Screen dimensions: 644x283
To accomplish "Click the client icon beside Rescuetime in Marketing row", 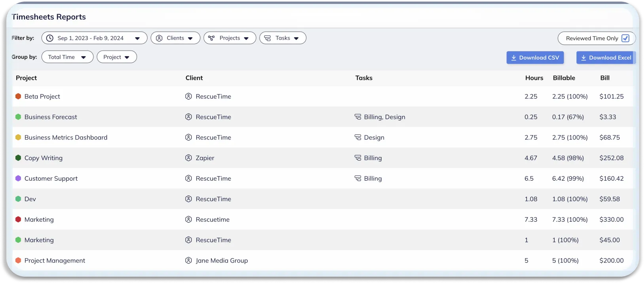I will pos(189,219).
